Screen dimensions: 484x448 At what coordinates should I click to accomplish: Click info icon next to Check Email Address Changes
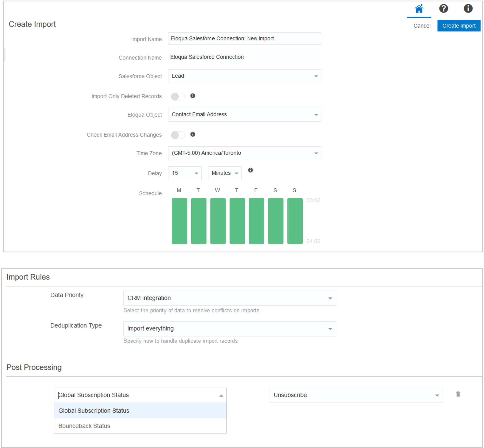tap(193, 134)
